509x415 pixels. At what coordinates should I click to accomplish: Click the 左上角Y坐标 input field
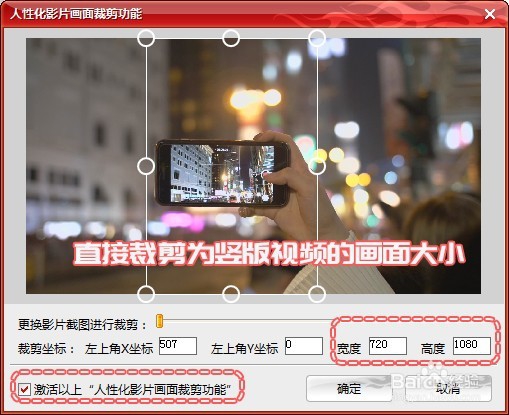tap(304, 346)
